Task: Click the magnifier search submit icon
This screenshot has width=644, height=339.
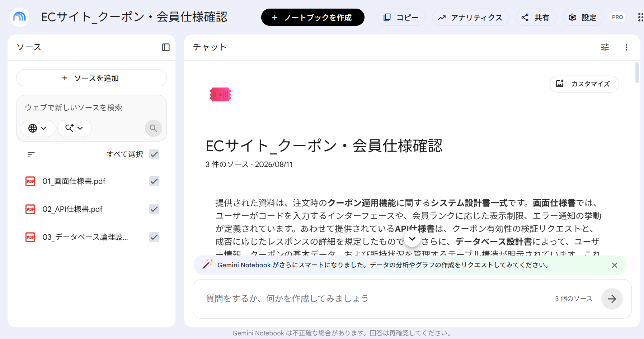Action: (154, 128)
